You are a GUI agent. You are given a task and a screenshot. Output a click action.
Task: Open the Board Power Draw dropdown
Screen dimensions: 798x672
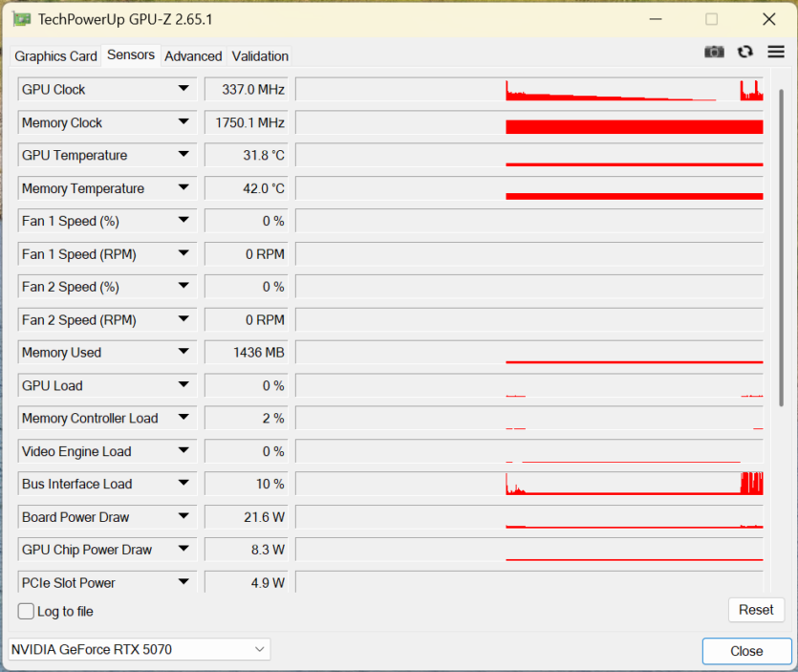(183, 516)
